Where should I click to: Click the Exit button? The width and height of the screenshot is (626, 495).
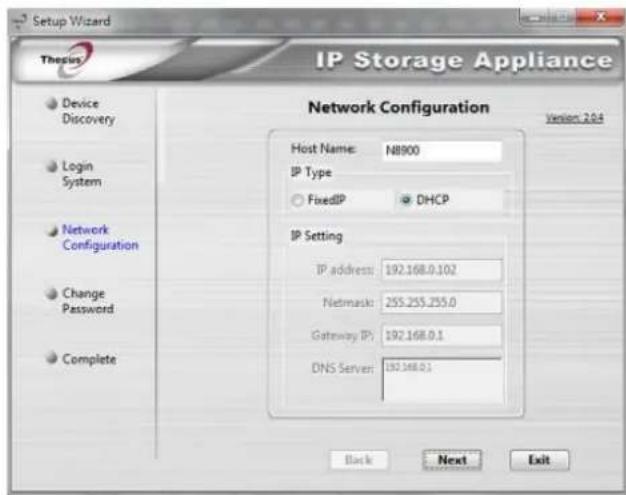pos(539,460)
